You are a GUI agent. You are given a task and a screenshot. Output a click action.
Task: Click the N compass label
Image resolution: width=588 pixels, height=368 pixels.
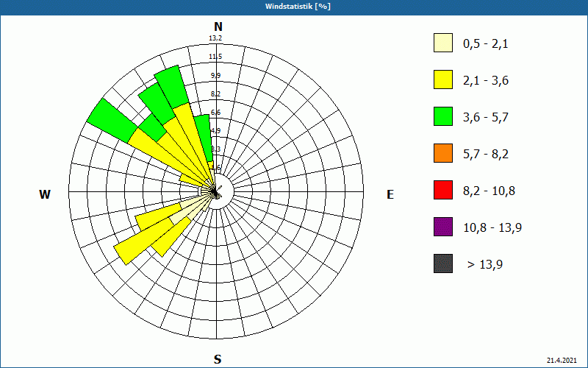[218, 26]
